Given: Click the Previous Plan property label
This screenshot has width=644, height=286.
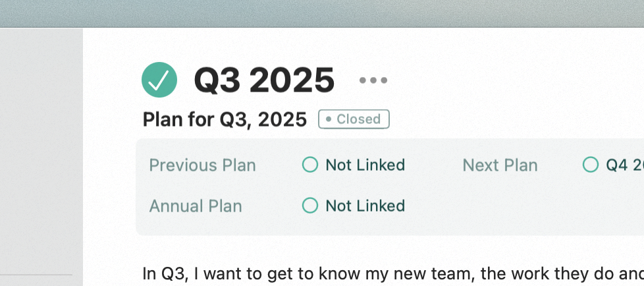Looking at the screenshot, I should point(202,165).
